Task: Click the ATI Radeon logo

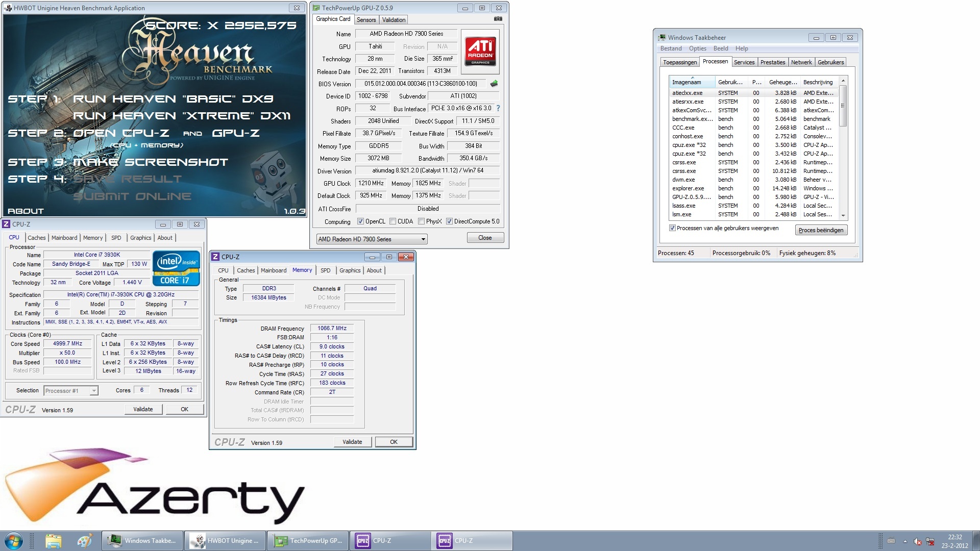Action: [480, 52]
